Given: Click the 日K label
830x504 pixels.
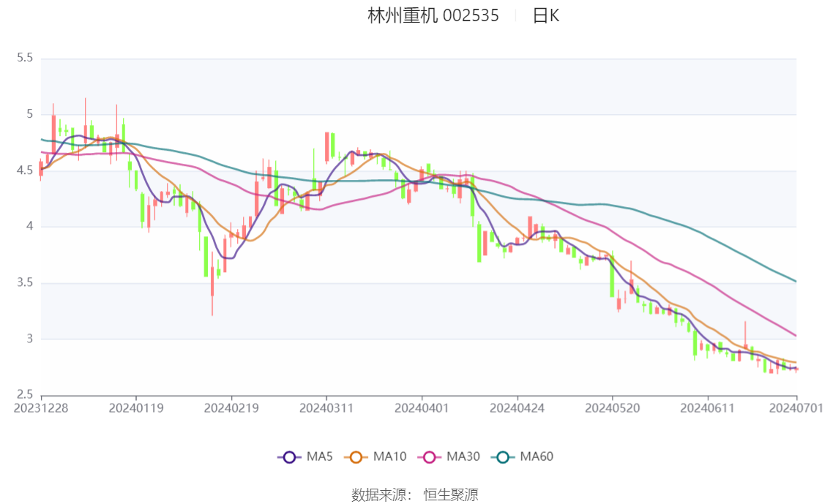Looking at the screenshot, I should (546, 16).
